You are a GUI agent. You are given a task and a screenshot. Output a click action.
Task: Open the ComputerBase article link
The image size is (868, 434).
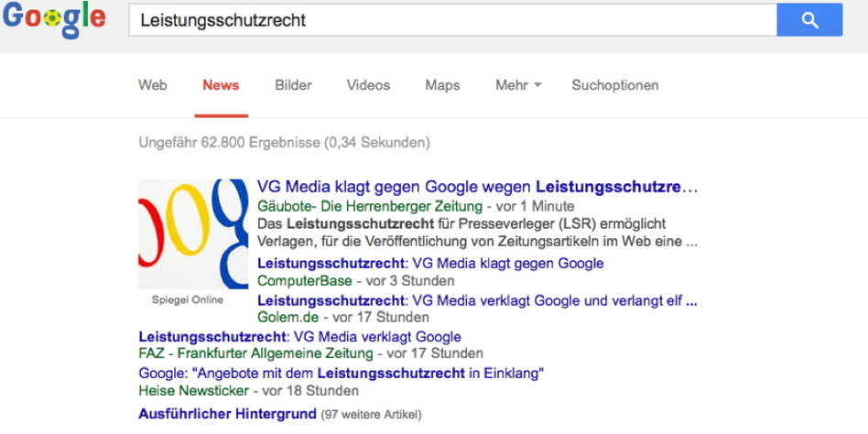(430, 264)
